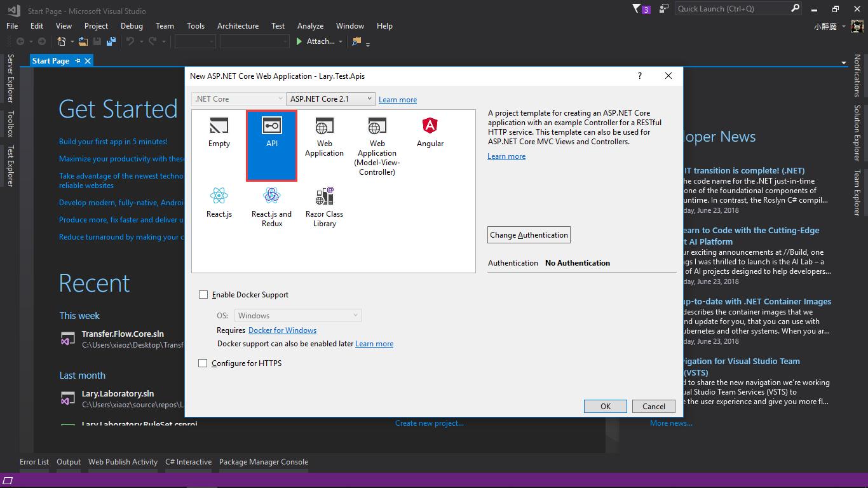Click 'Build your first app in 5 minutes!'
The image size is (868, 488).
[x=113, y=142]
